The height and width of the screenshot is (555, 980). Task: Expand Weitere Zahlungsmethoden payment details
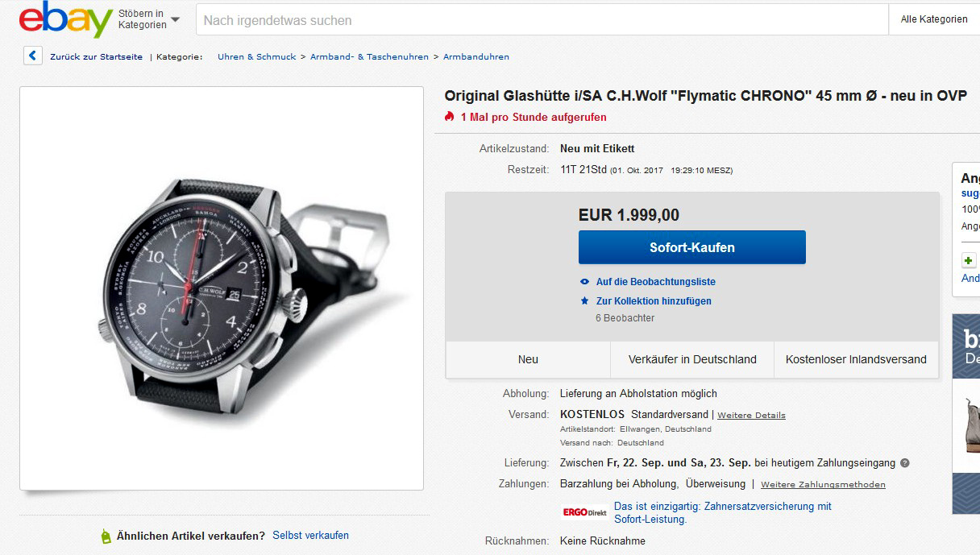pyautogui.click(x=823, y=485)
